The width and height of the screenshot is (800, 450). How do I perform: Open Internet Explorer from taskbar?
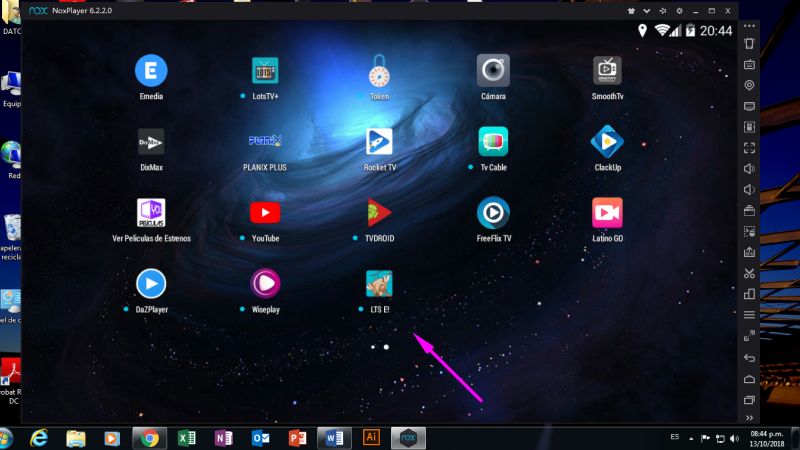pos(39,438)
